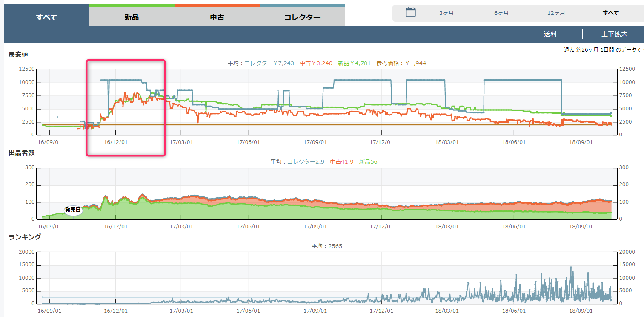Click the 最安値 chart heading
The height and width of the screenshot is (317, 644).
point(18,54)
